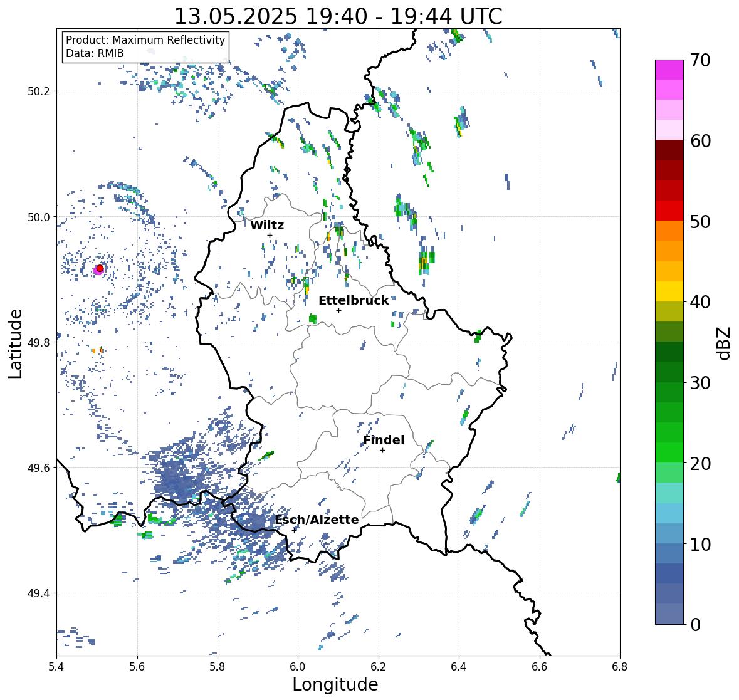Screen dimensions: 739x700
Task: Click the plus marker beneath the Esch/Alzette label
Action: 295,530
